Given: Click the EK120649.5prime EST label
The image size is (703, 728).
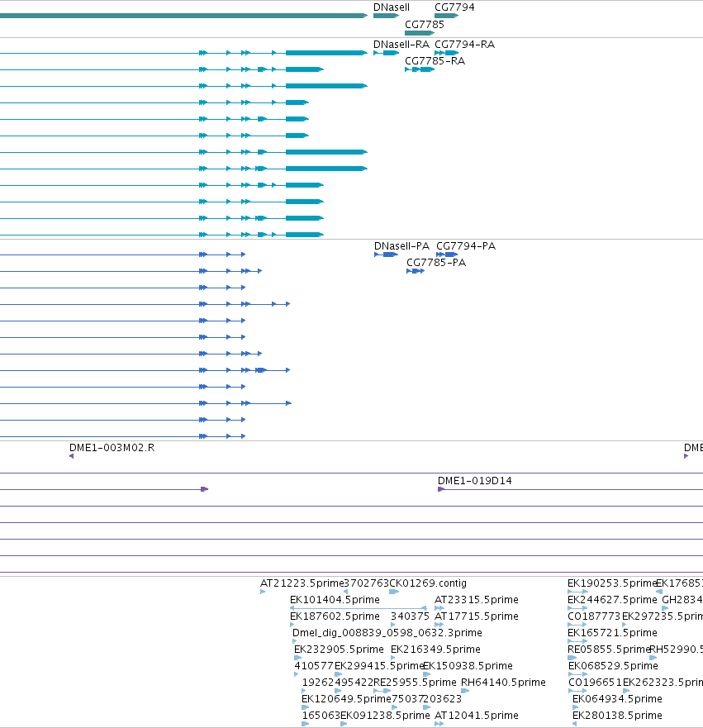Looking at the screenshot, I should 346,699.
